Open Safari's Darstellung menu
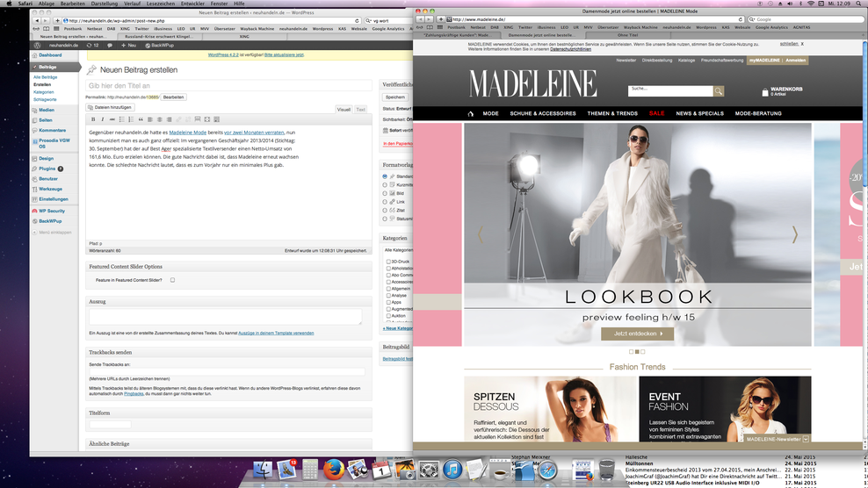Viewport: 868px width, 488px height. [104, 4]
